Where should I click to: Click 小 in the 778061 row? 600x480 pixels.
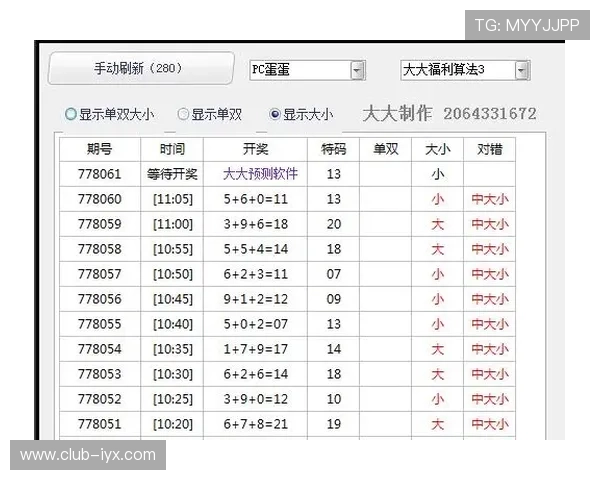tap(437, 175)
